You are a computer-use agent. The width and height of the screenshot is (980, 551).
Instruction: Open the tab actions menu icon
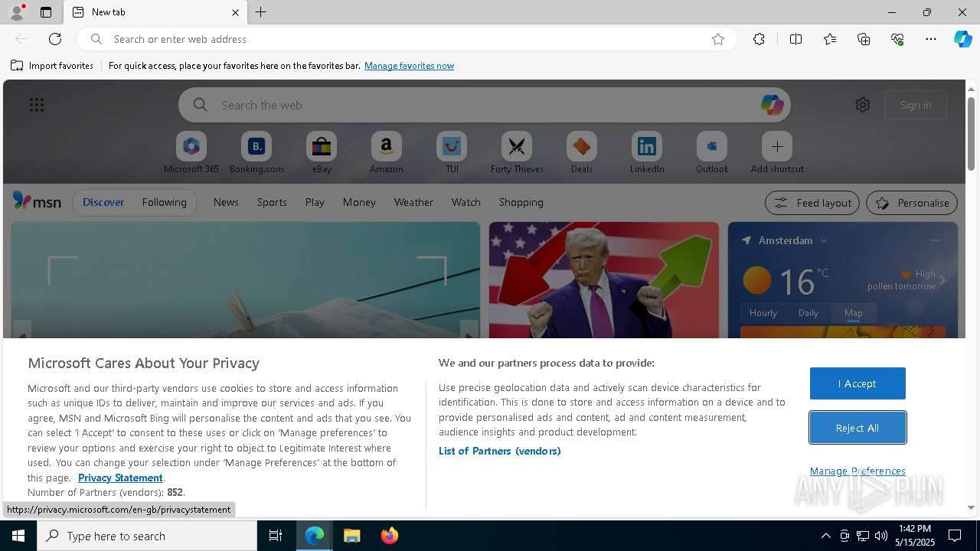pos(46,12)
